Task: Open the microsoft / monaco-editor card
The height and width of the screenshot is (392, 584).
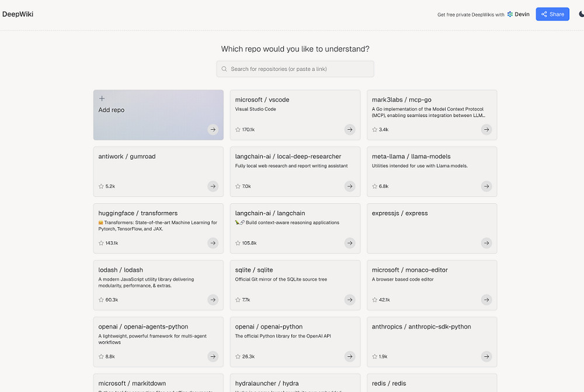Action: (x=432, y=285)
